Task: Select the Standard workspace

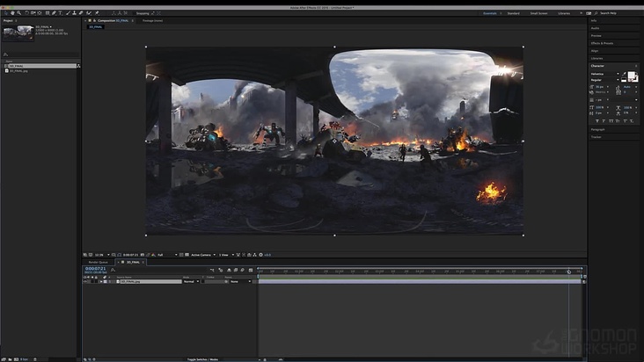Action: pyautogui.click(x=514, y=13)
